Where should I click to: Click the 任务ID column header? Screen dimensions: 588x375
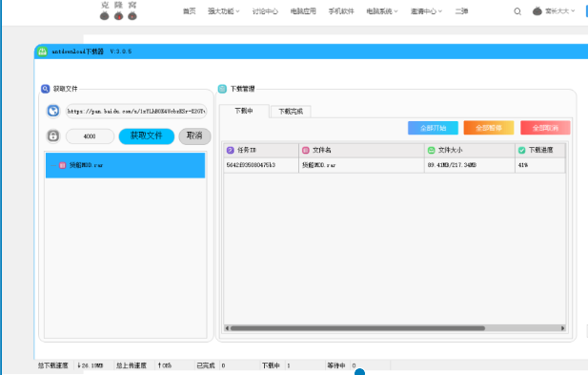pos(261,150)
